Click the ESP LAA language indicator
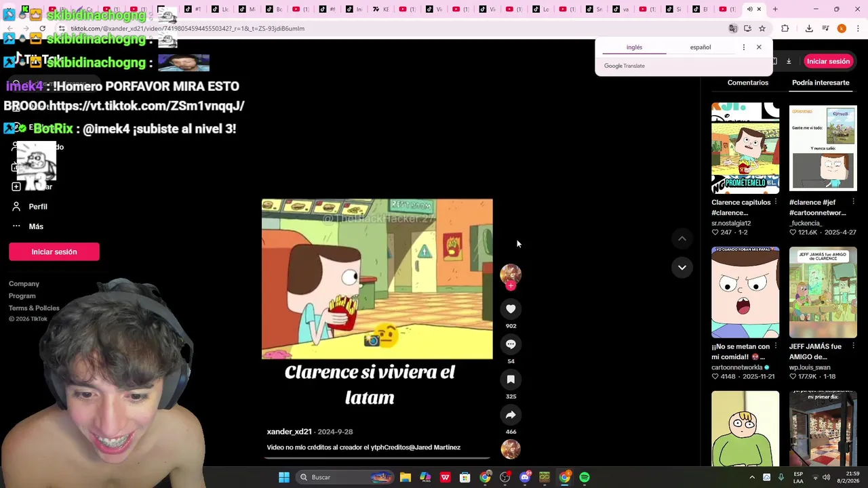This screenshot has height=488, width=868. pos(799,477)
